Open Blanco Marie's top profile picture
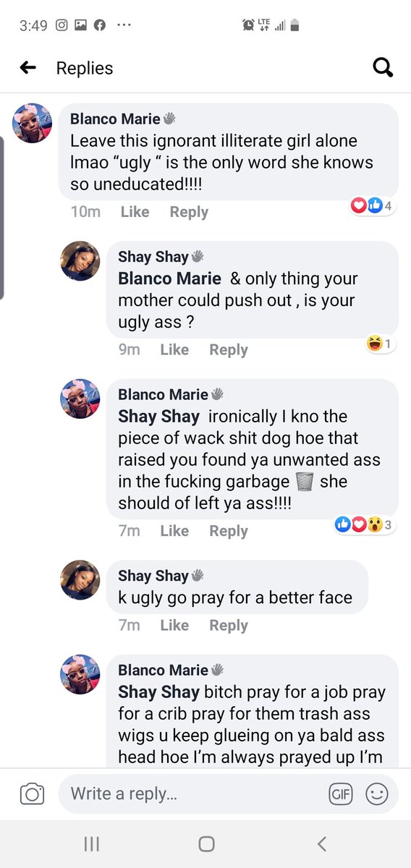 [33, 123]
